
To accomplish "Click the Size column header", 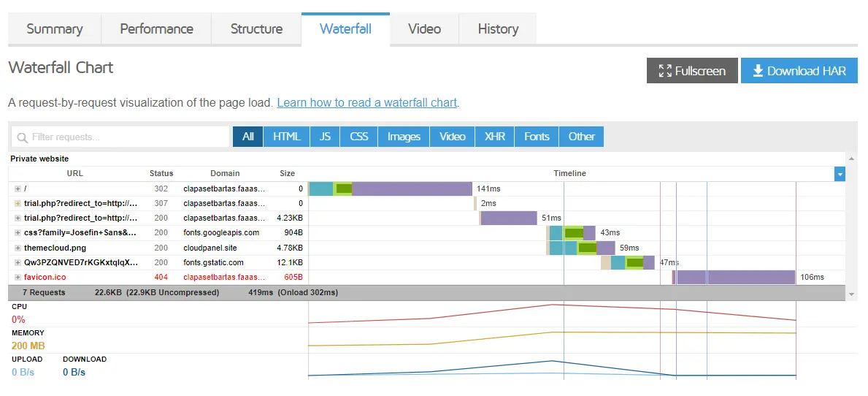I will [288, 173].
